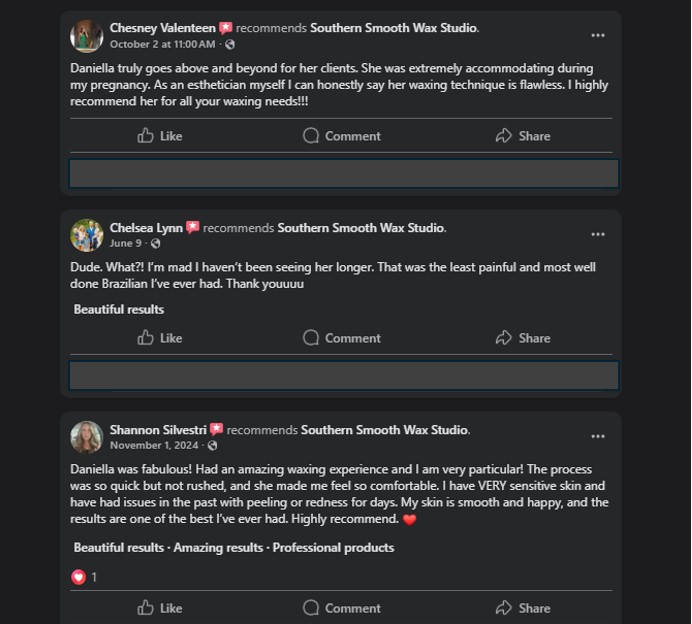Like Shannon Silvestri's review post

pos(160,608)
